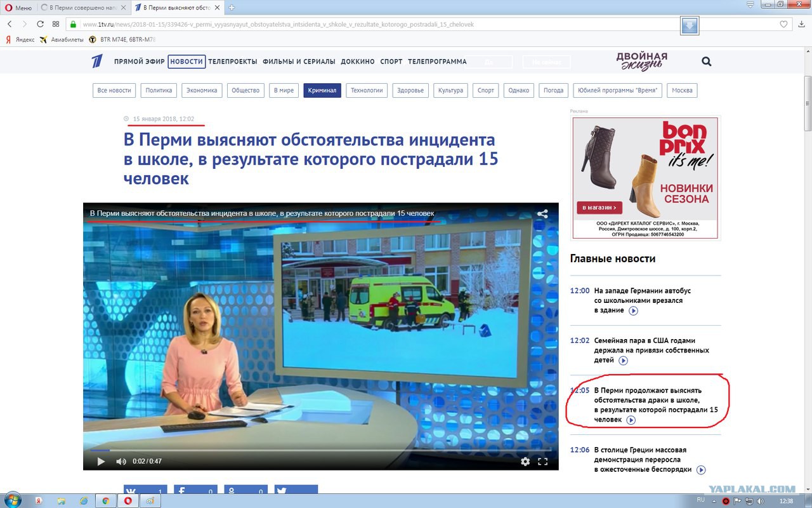Open the Криминал news category
This screenshot has width=812, height=508.
point(322,90)
